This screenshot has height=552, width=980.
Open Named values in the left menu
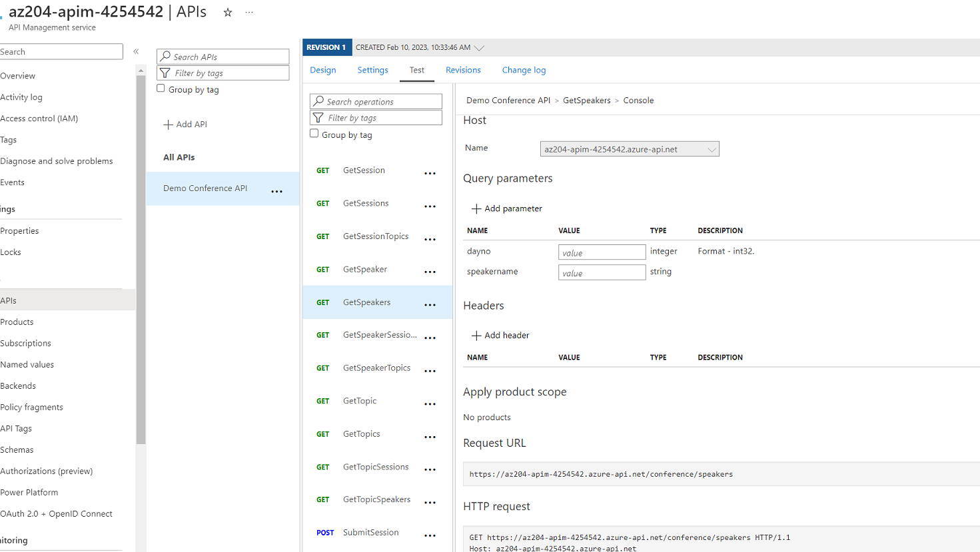point(27,365)
